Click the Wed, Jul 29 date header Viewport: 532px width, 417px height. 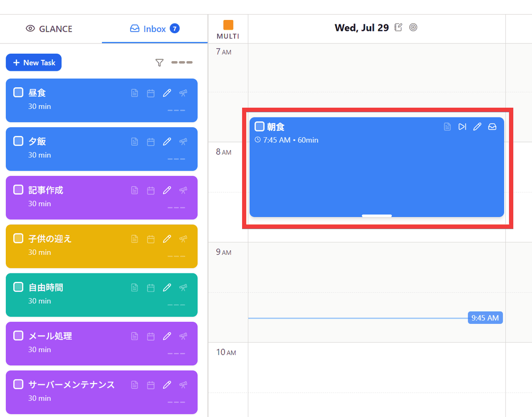click(362, 28)
